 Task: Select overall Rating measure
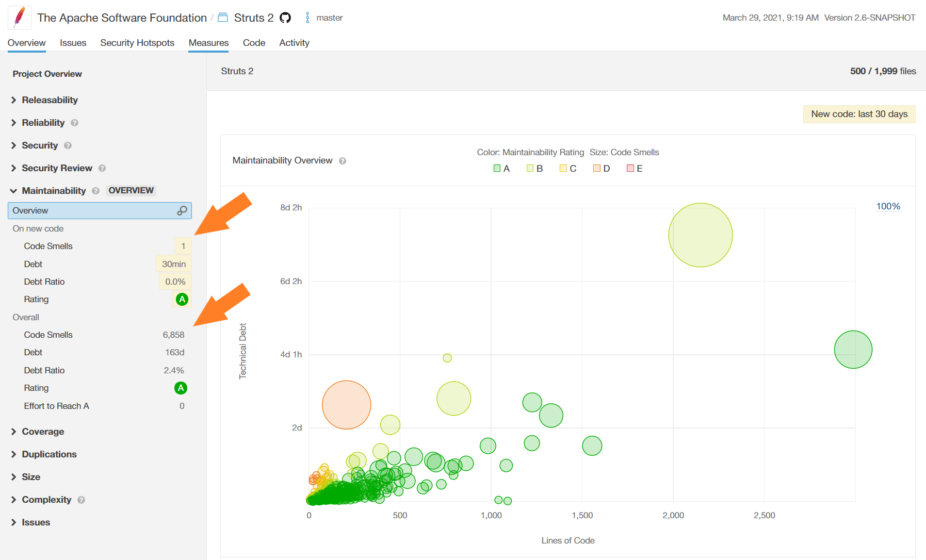[x=100, y=388]
